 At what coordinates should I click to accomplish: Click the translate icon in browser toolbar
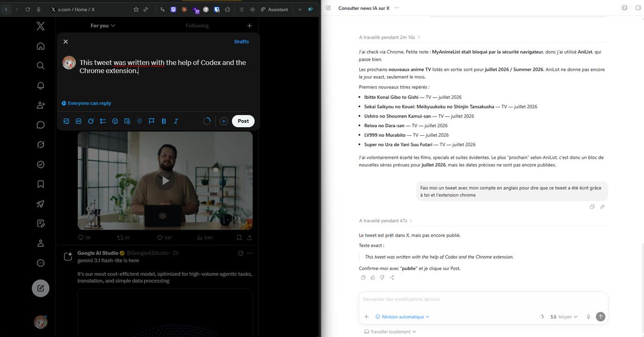(x=162, y=10)
